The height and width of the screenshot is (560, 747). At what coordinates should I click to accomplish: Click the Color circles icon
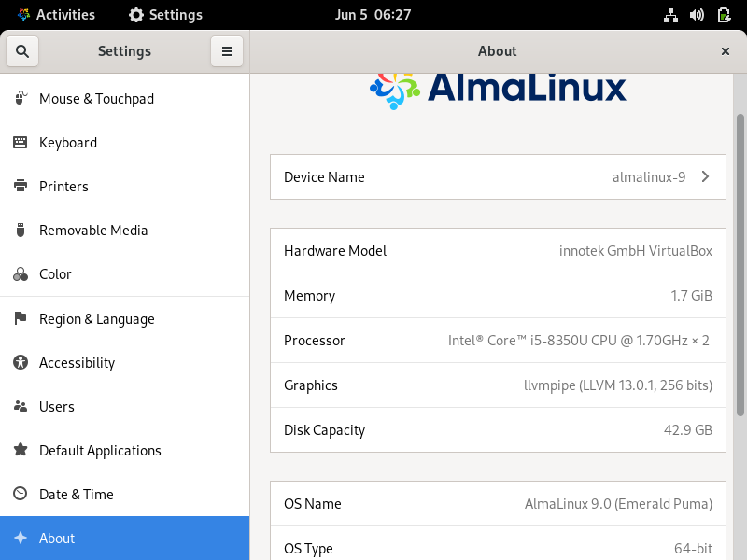coord(20,273)
